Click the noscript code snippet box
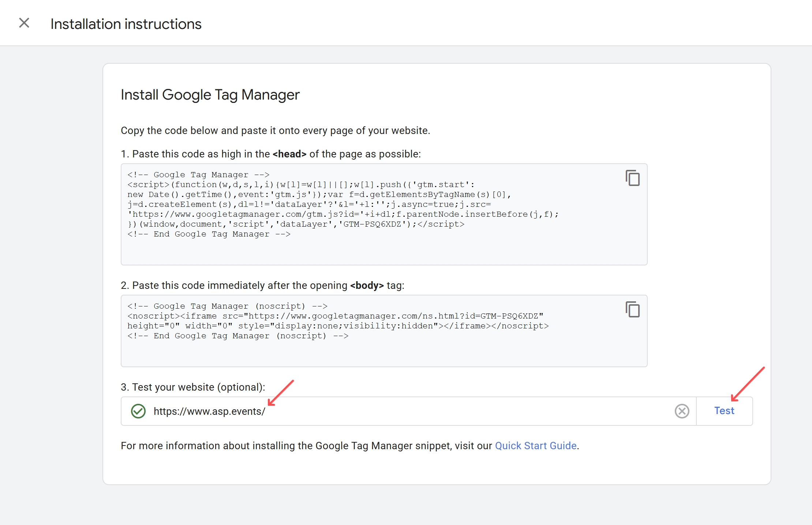The height and width of the screenshot is (525, 812). (x=384, y=331)
